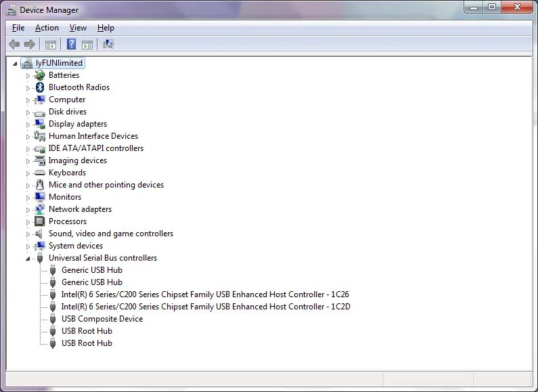Select the Host Controller - 1C2D entry
The image size is (538, 392).
[206, 307]
